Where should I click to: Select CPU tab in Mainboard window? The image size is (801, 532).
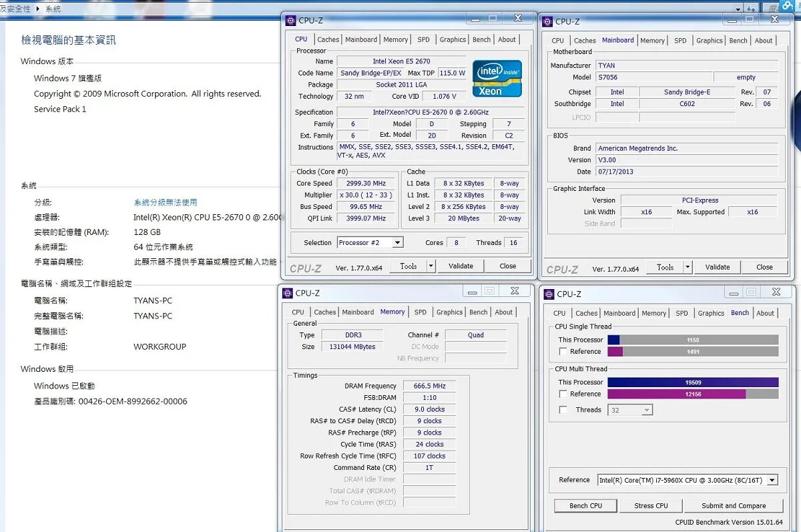tap(558, 41)
